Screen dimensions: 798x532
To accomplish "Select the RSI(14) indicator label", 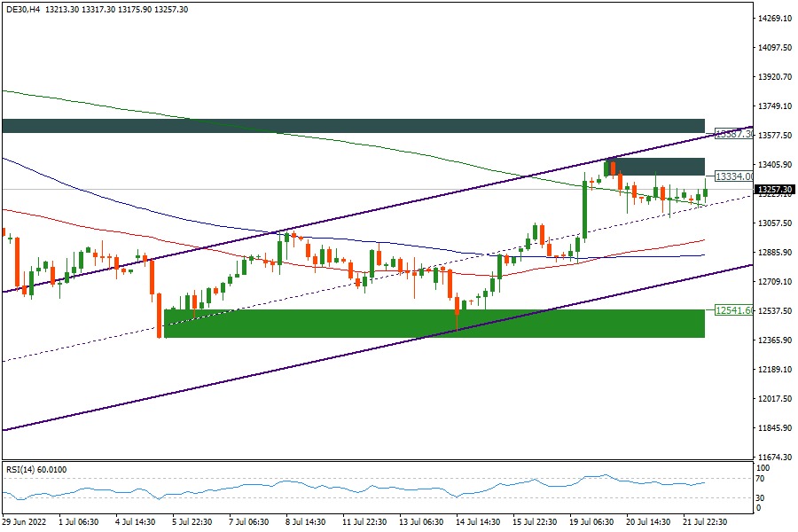I will 36,469.
